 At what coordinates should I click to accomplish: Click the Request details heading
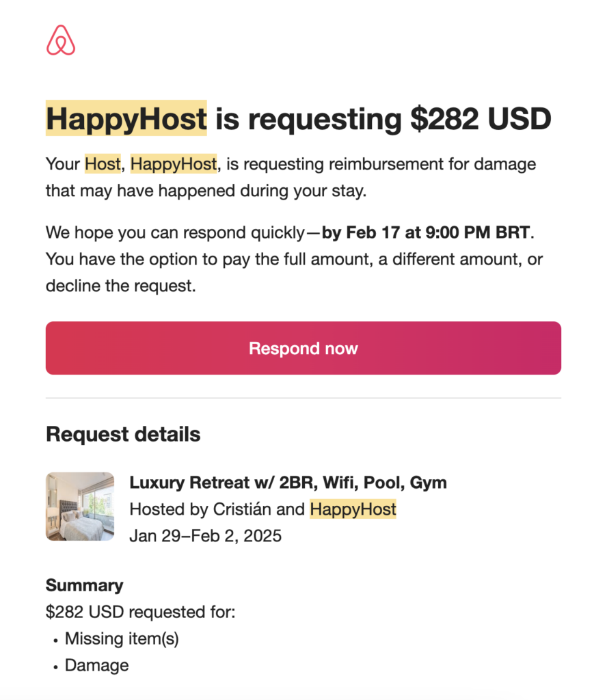(x=123, y=434)
